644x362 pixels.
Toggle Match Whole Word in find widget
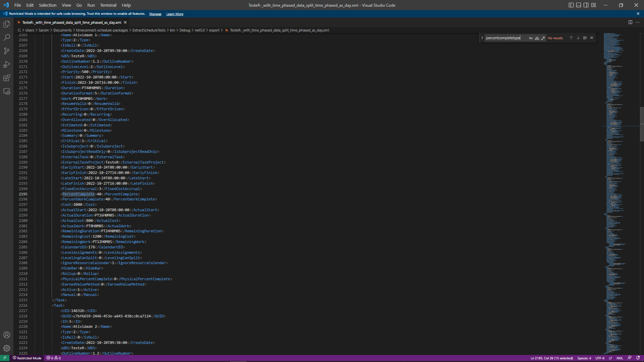(x=537, y=38)
